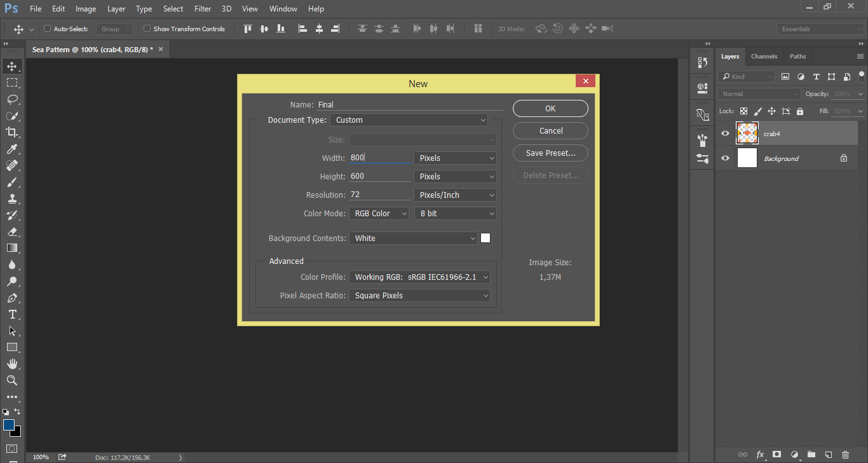Viewport: 868px width, 463px height.
Task: Click the Save Preset button
Action: coord(550,153)
